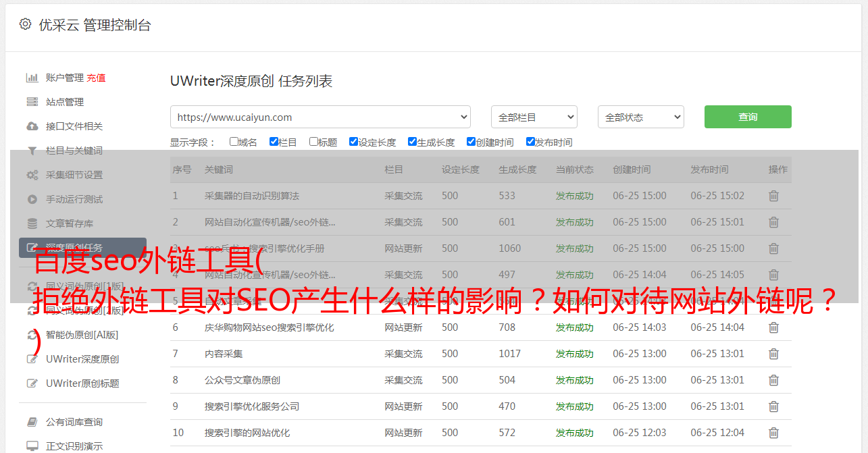
Task: Click keyword 公众号文章伪原创
Action: pos(242,380)
